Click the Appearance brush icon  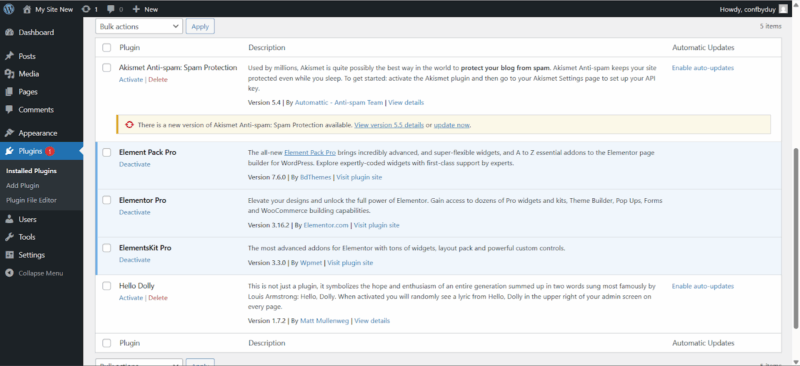tap(9, 133)
